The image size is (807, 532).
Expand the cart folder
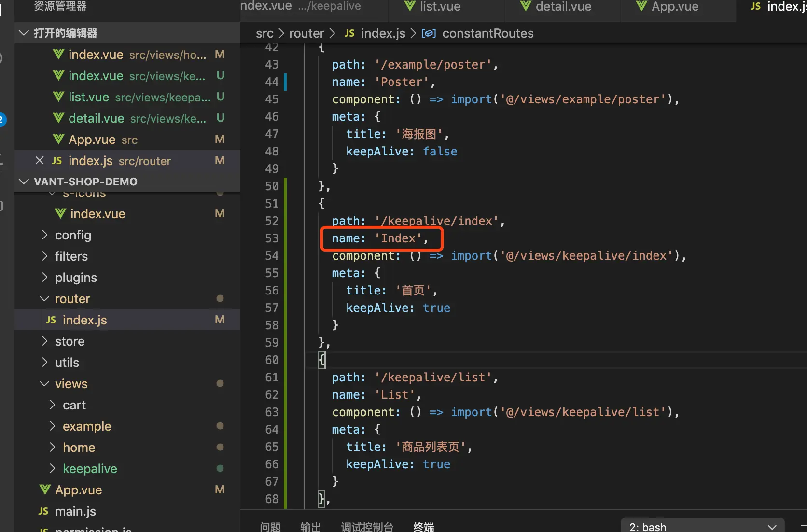coord(53,405)
